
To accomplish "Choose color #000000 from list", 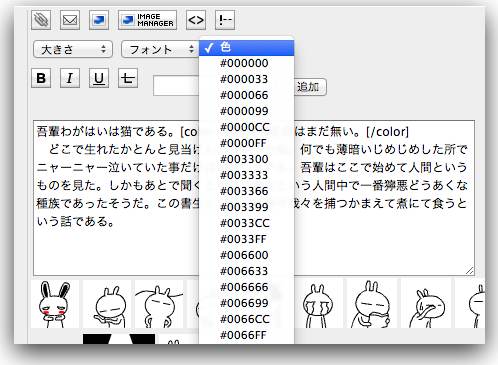I will tap(247, 63).
